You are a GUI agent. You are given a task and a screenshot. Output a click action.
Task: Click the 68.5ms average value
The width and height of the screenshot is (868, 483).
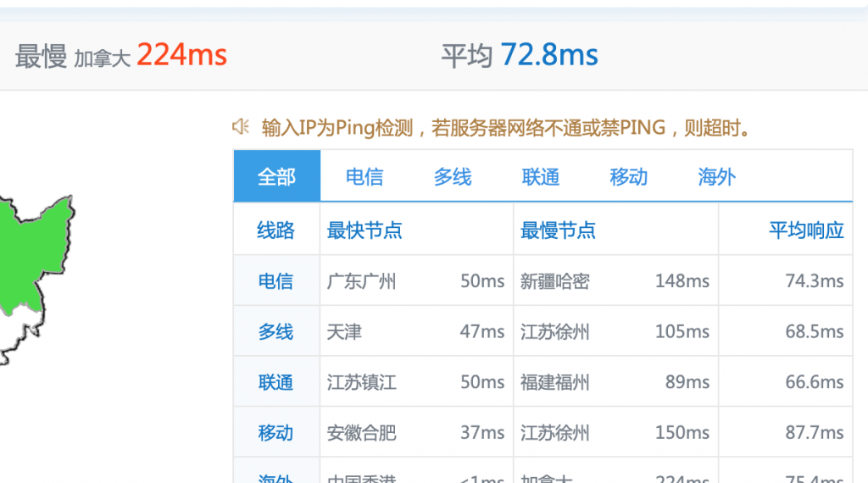point(815,332)
